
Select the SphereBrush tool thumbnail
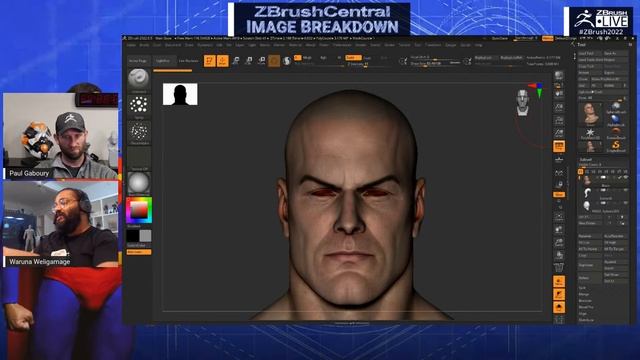pos(616,108)
